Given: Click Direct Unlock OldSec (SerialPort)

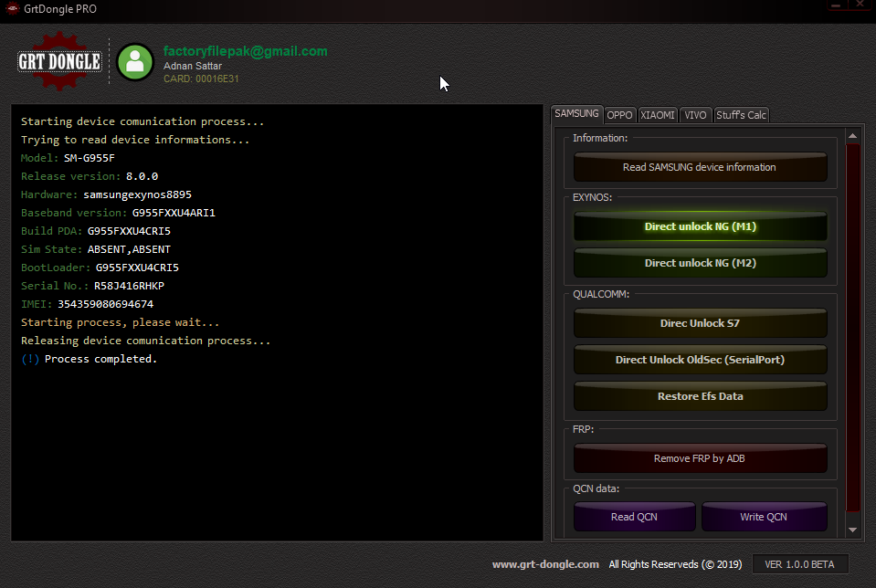Looking at the screenshot, I should (x=700, y=360).
